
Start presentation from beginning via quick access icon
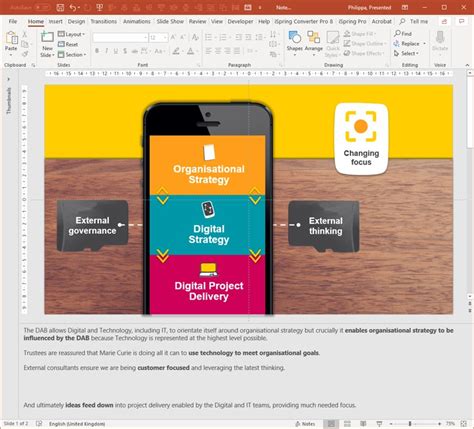pos(99,7)
